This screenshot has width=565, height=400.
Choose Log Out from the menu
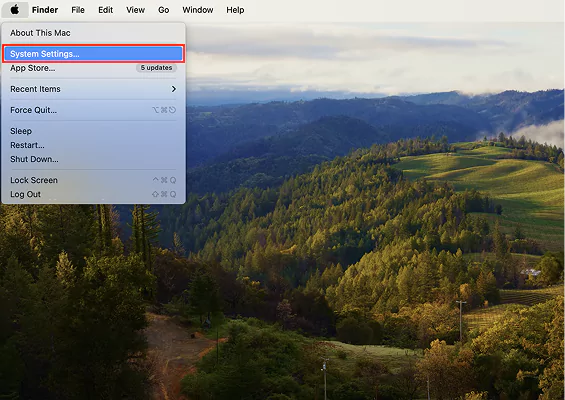[93, 194]
